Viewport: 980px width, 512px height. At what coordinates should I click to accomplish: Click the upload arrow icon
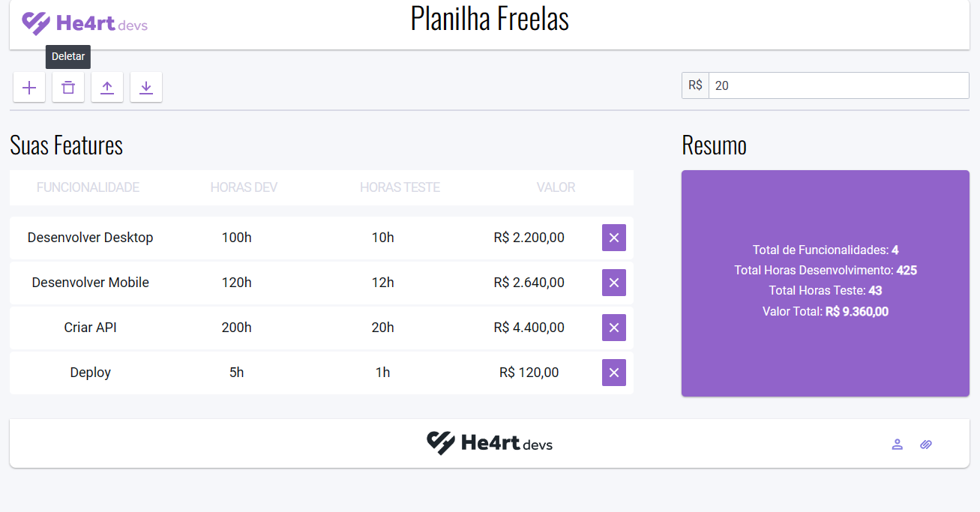(107, 88)
